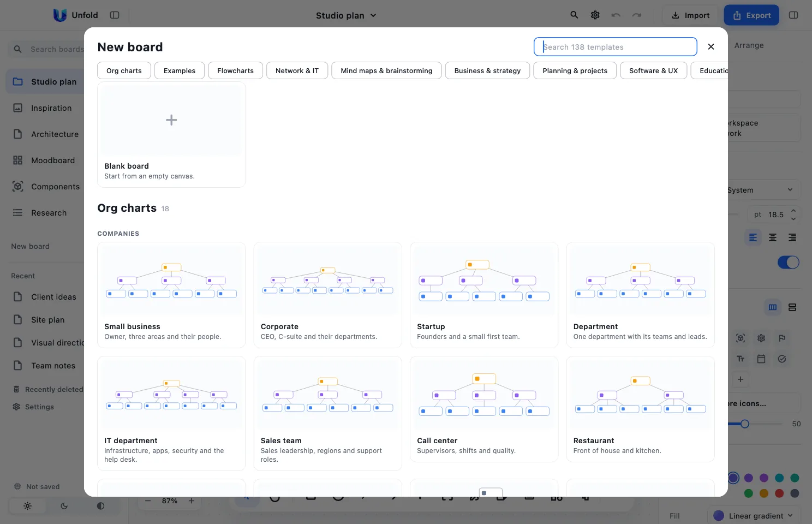
Task: Open Recently deleted in the sidebar
Action: [x=48, y=390]
